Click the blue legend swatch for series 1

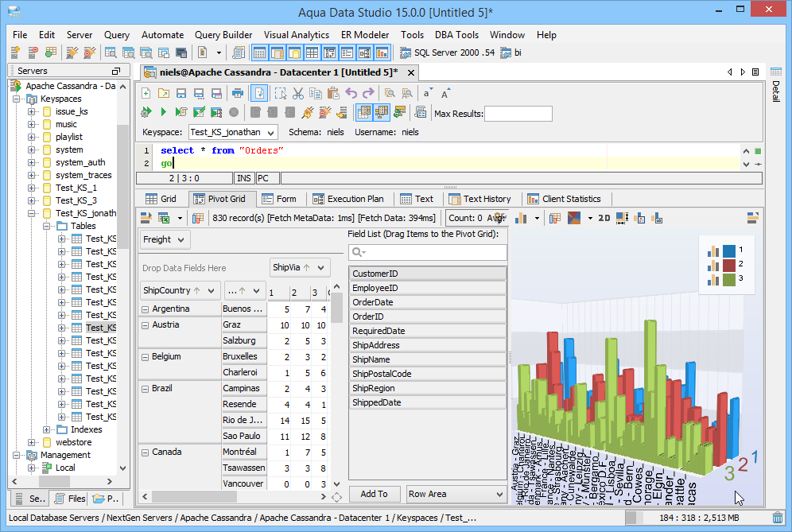coord(729,250)
